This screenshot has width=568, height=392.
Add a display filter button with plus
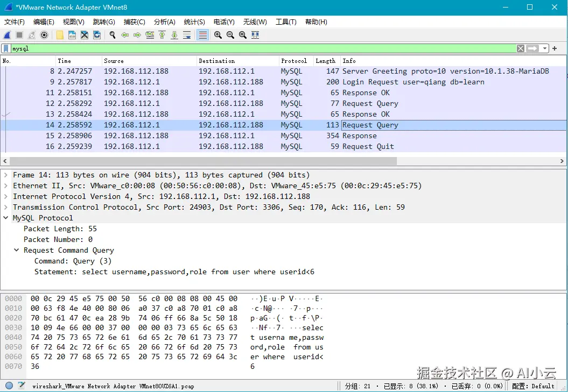pos(555,48)
